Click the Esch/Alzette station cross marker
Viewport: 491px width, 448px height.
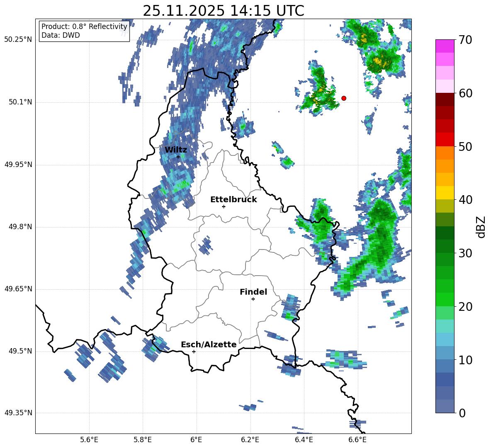194,351
